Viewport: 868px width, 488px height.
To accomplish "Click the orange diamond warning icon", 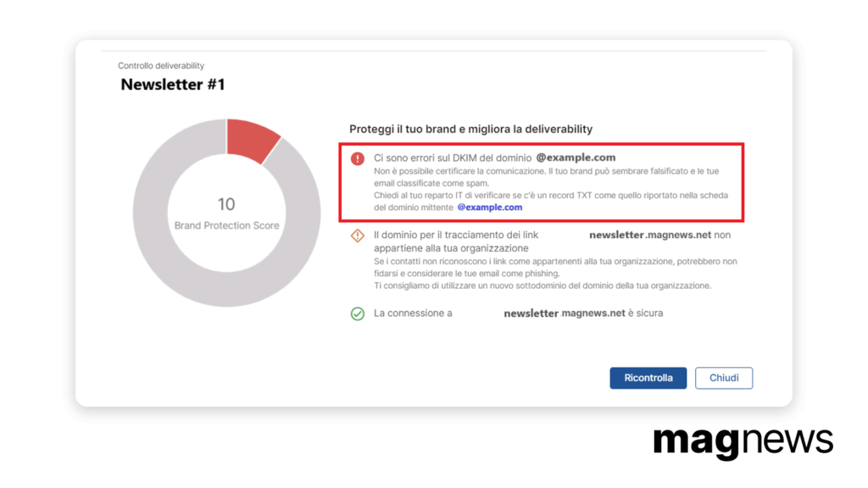I will coord(358,236).
